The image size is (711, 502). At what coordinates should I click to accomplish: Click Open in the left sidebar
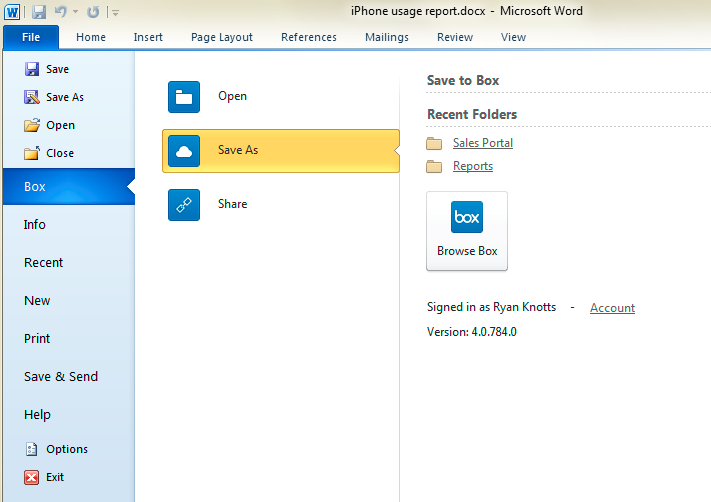60,125
